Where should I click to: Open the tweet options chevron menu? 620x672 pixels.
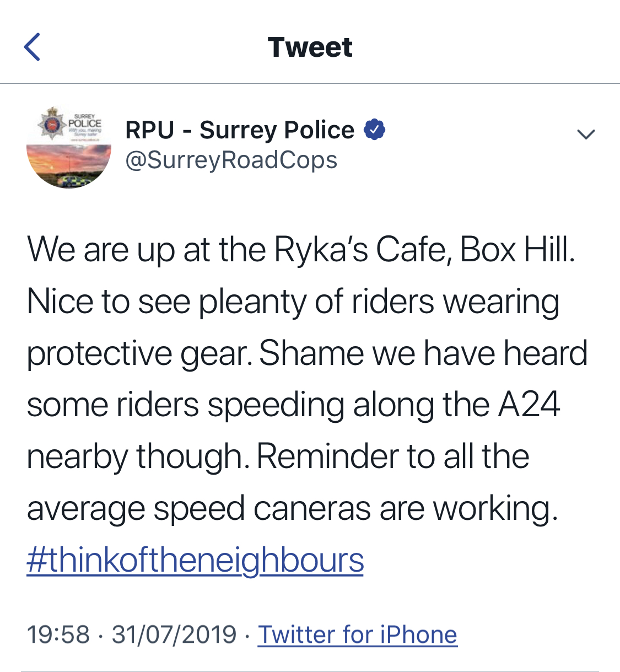[x=585, y=134]
